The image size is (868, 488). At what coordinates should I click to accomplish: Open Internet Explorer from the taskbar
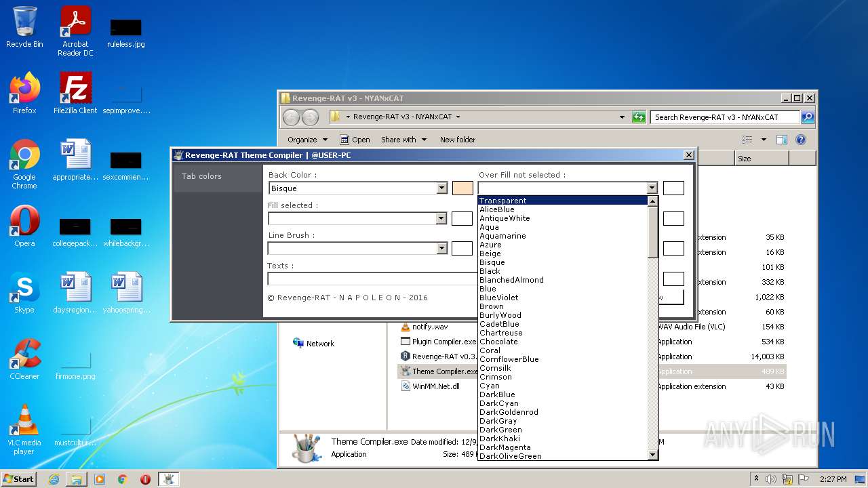coord(54,479)
